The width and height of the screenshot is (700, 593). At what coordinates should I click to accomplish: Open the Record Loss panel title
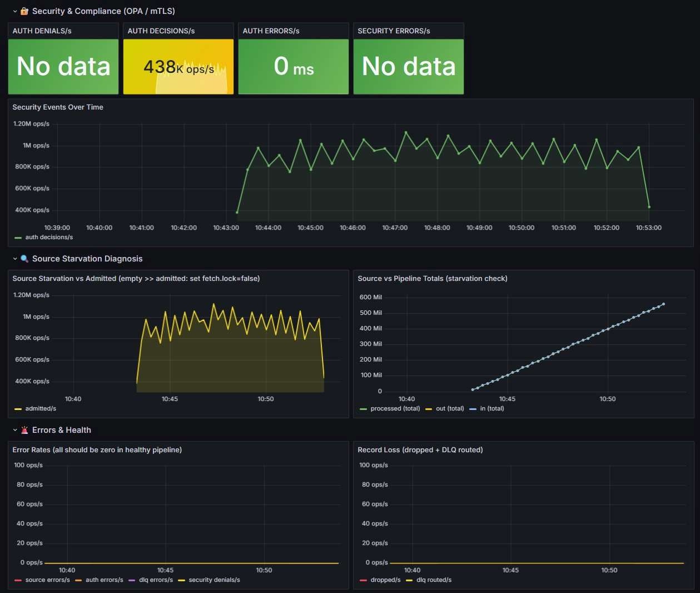420,450
